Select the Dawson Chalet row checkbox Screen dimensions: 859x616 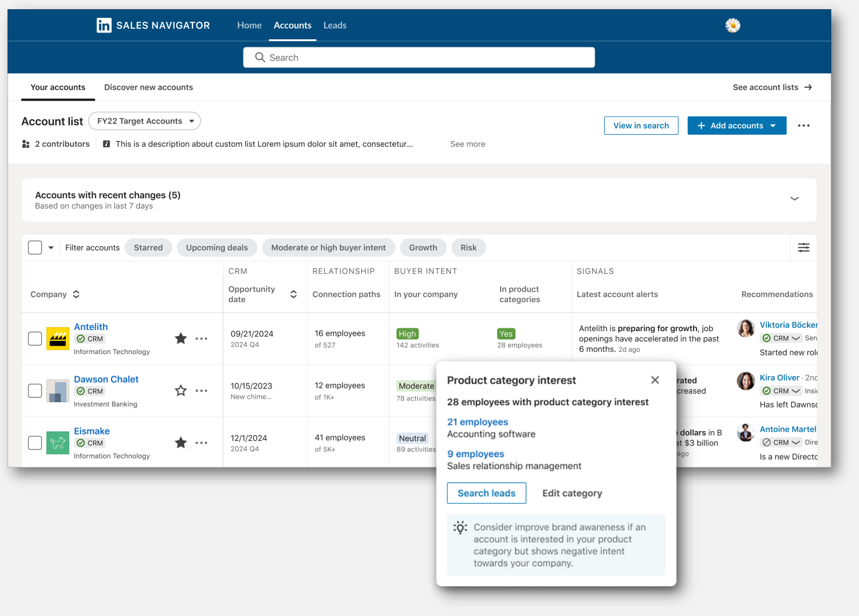pyautogui.click(x=35, y=391)
